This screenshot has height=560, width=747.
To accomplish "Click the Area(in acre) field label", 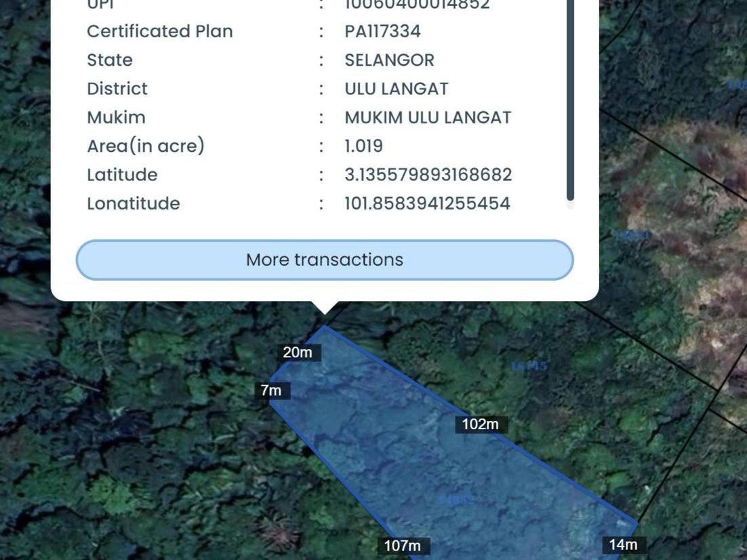I will pyautogui.click(x=145, y=146).
